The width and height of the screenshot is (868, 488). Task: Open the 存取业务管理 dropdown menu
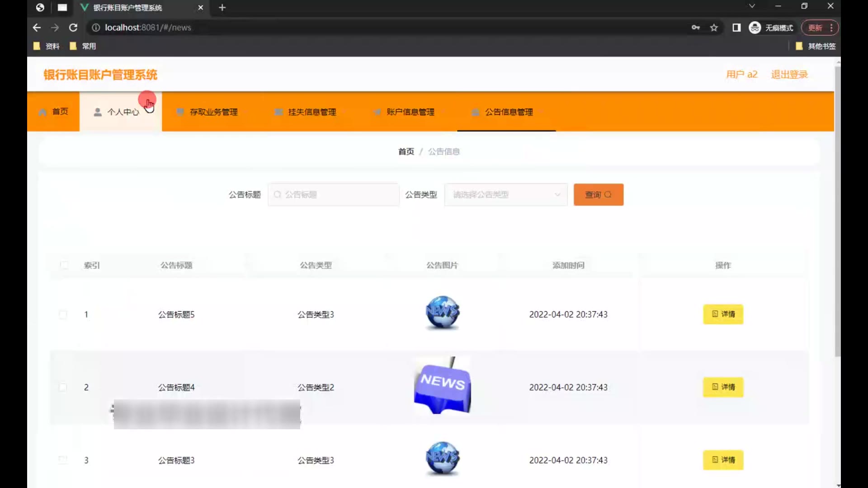(x=213, y=112)
